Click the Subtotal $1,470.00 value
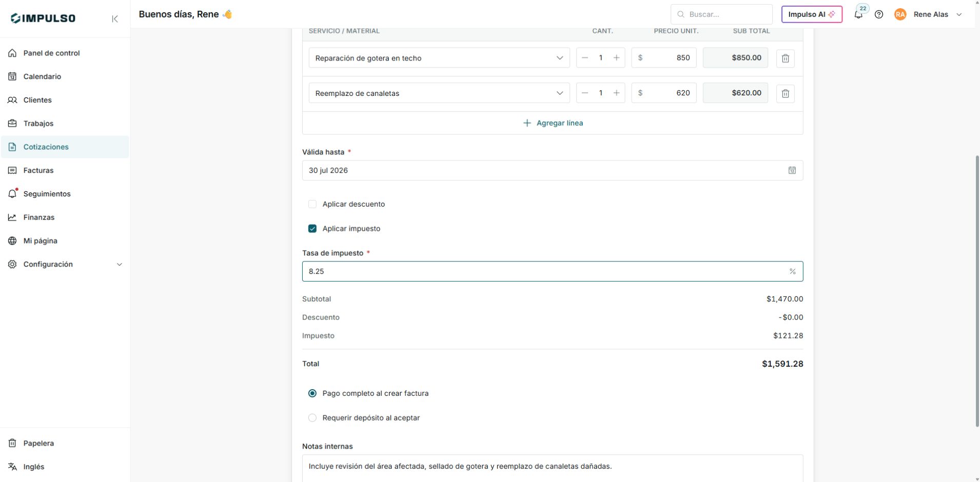Screen dimensions: 980x482 pyautogui.click(x=785, y=299)
